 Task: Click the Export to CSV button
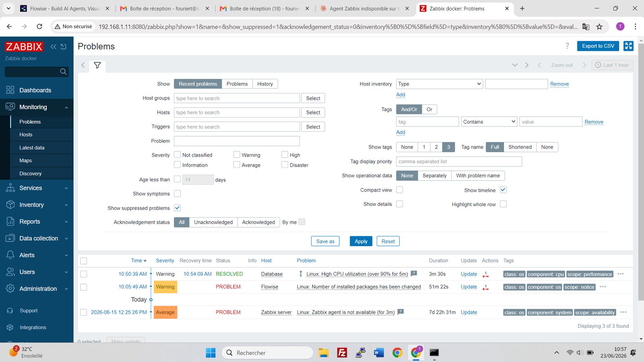598,46
